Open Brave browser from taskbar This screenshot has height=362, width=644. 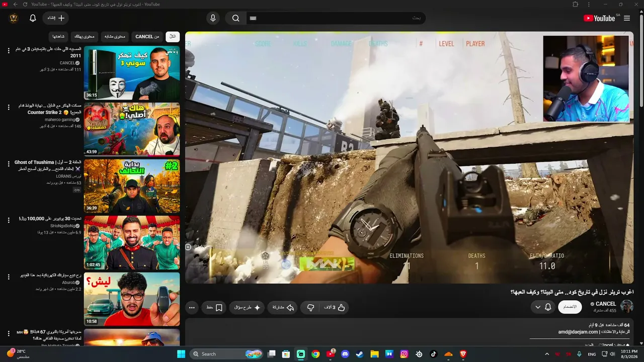463,354
